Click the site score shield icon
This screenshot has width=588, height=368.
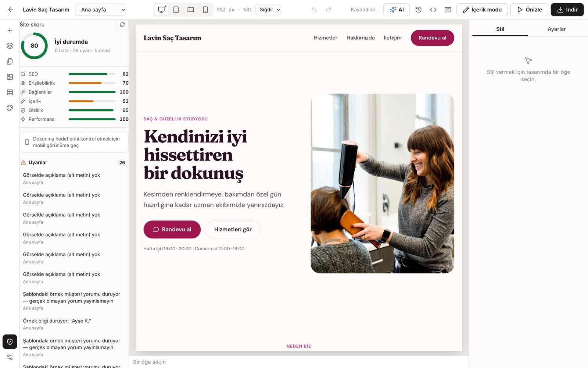tap(10, 342)
